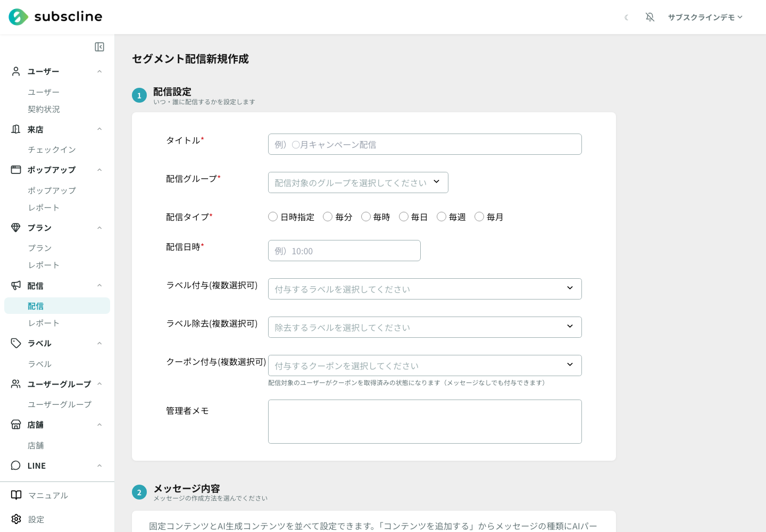Collapse the プラン section chevron
The image size is (766, 532).
tap(99, 228)
